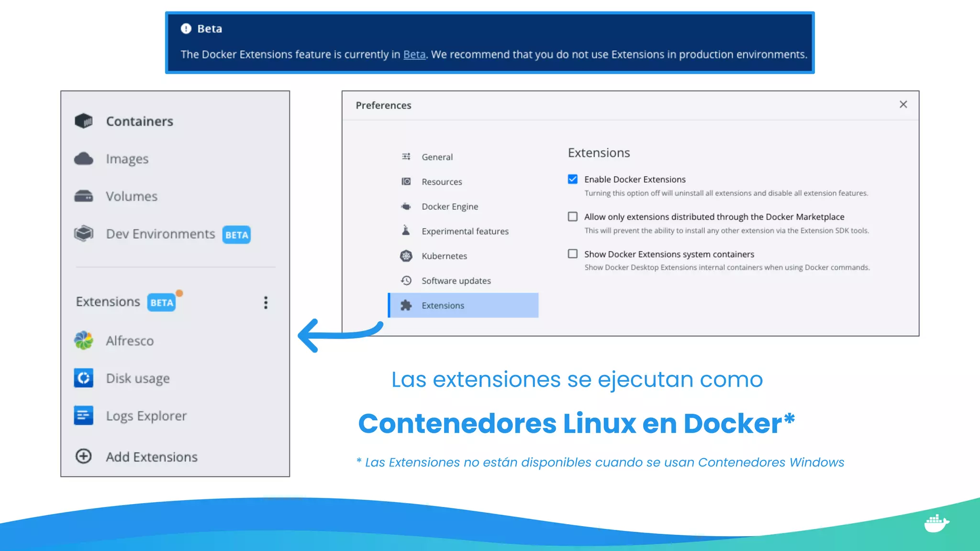This screenshot has height=551, width=980.
Task: Open the Alfresco extension
Action: (x=130, y=341)
